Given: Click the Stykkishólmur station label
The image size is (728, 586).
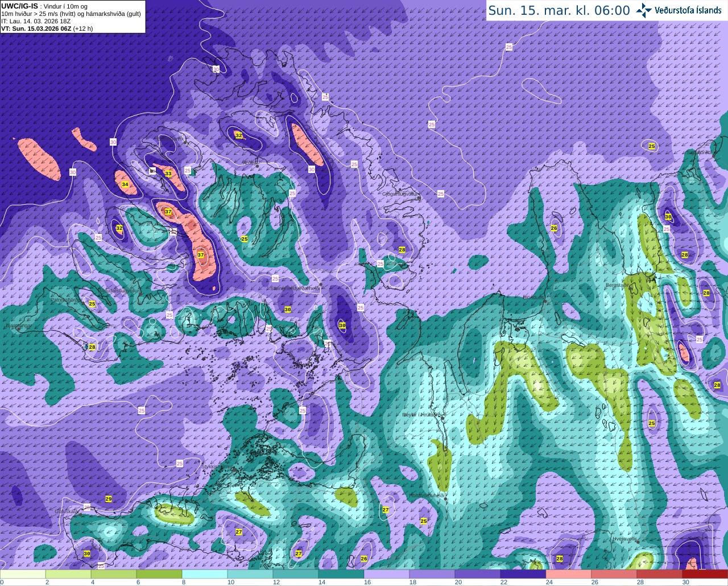Looking at the screenshot, I should (217, 467).
